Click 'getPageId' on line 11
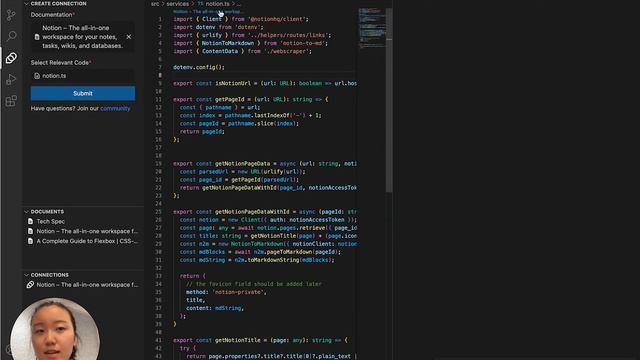Viewport: 640px width, 360px height. [231, 100]
